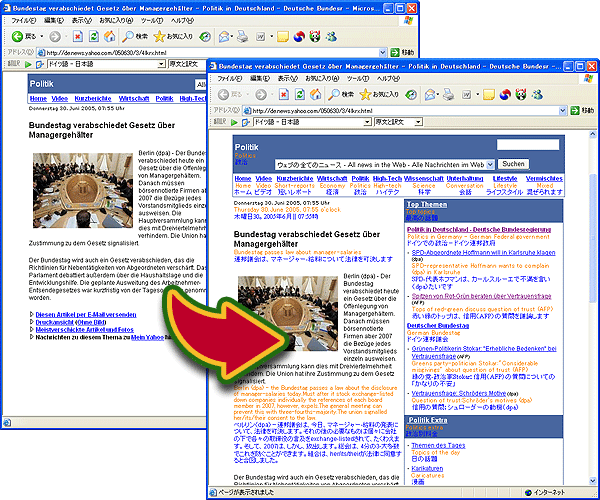Open ツール menu in front window
The height and width of the screenshot is (500, 600).
point(357,78)
